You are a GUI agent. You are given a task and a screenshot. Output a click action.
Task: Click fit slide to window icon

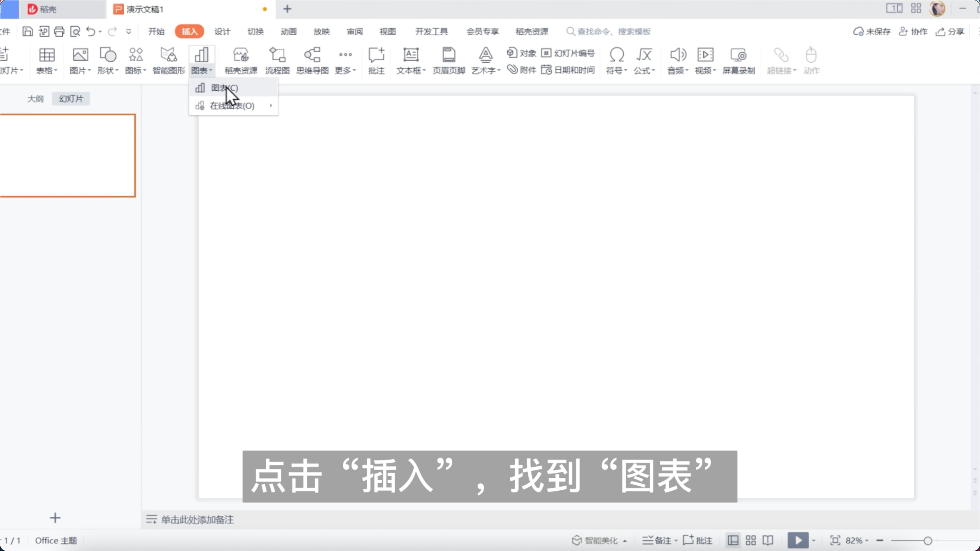click(835, 540)
